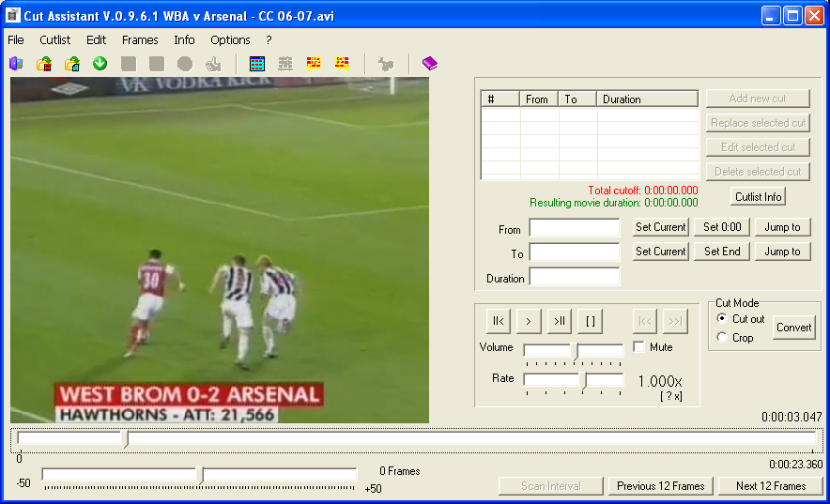The height and width of the screenshot is (504, 830).
Task: Click the purple book help icon
Action: point(429,64)
